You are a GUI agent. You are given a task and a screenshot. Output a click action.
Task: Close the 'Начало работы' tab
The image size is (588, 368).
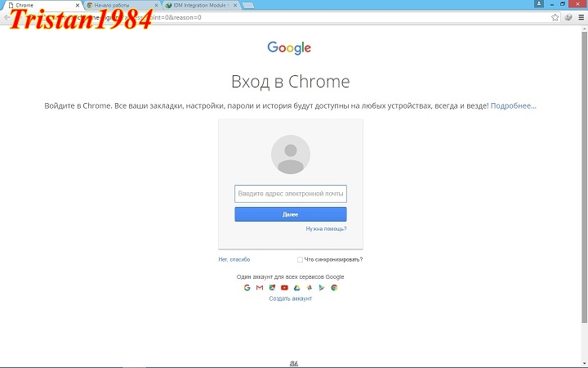point(156,5)
